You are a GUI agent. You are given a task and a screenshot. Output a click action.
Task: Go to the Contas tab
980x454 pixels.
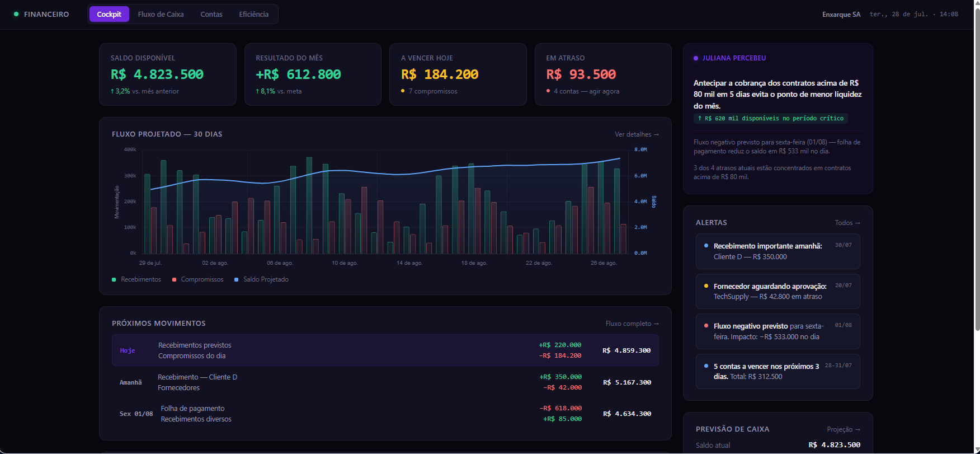tap(211, 14)
